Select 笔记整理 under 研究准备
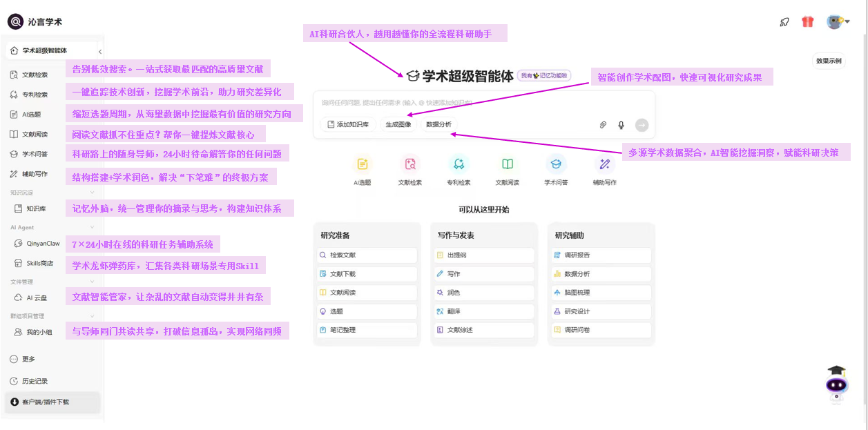868x430 pixels. [x=367, y=330]
